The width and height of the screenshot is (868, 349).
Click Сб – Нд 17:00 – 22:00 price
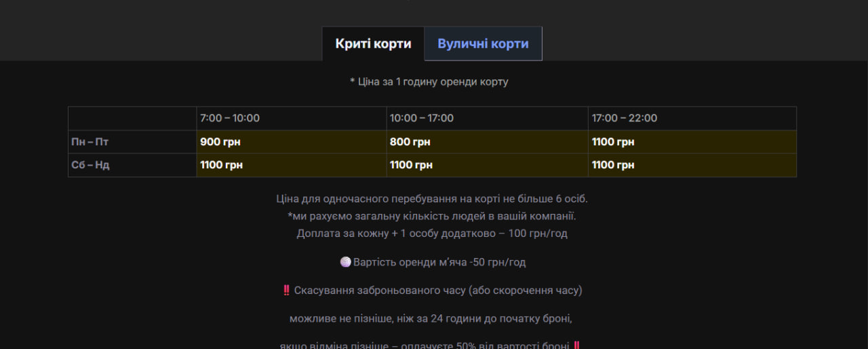click(692, 165)
